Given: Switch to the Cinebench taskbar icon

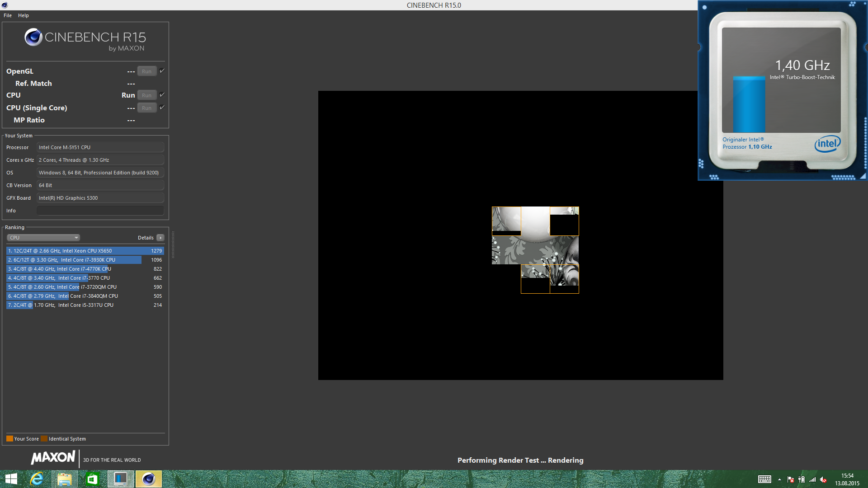Looking at the screenshot, I should coord(148,479).
